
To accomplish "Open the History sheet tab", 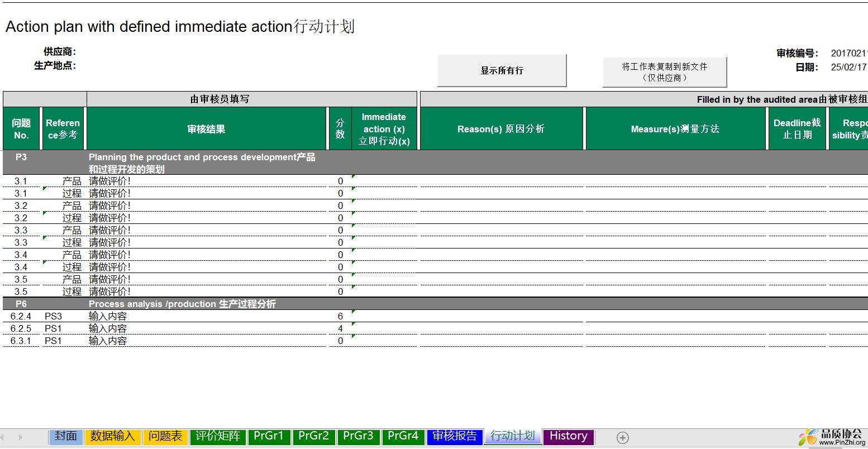I will pyautogui.click(x=568, y=436).
